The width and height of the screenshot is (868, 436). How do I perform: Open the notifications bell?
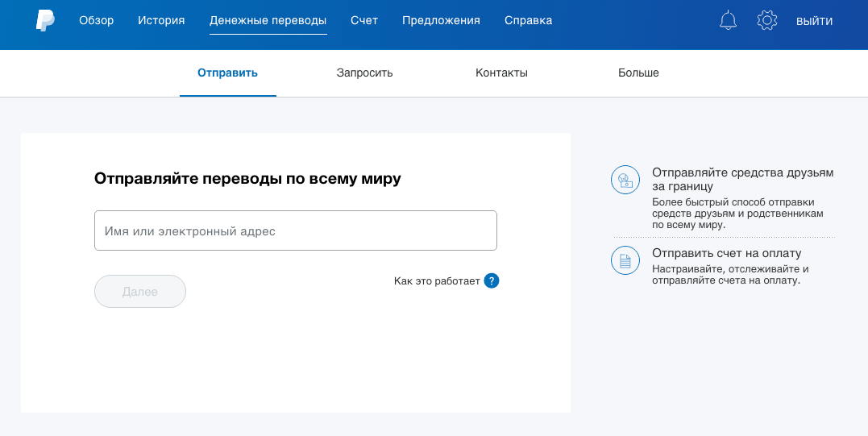[x=728, y=20]
